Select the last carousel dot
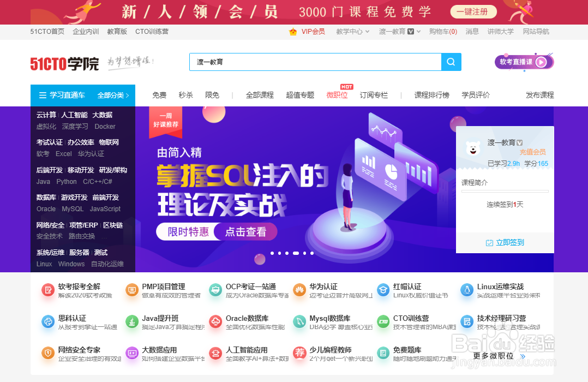 coord(312,253)
